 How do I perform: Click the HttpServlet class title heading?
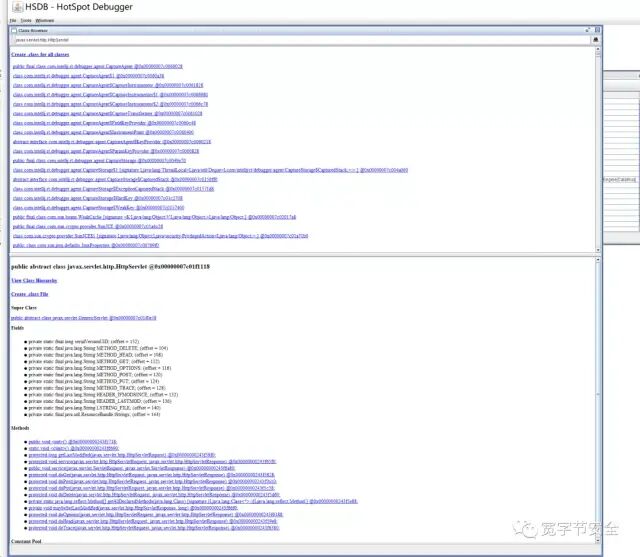pyautogui.click(x=110, y=266)
